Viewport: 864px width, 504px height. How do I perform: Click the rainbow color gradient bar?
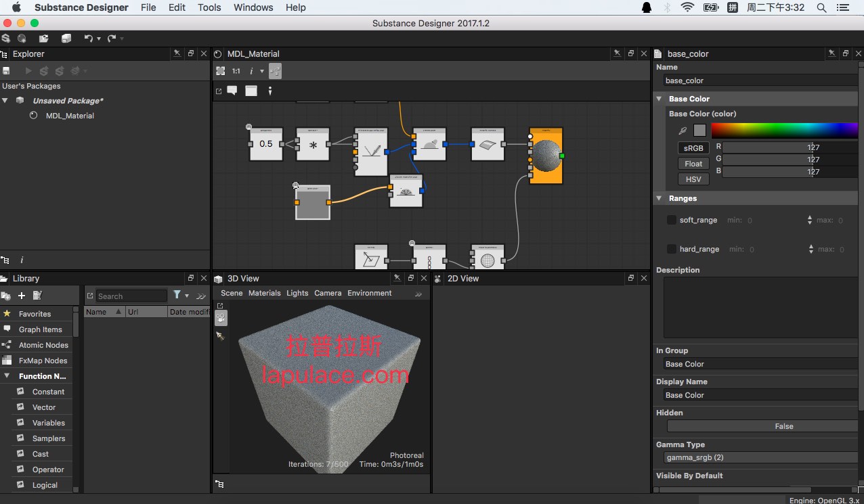[784, 131]
